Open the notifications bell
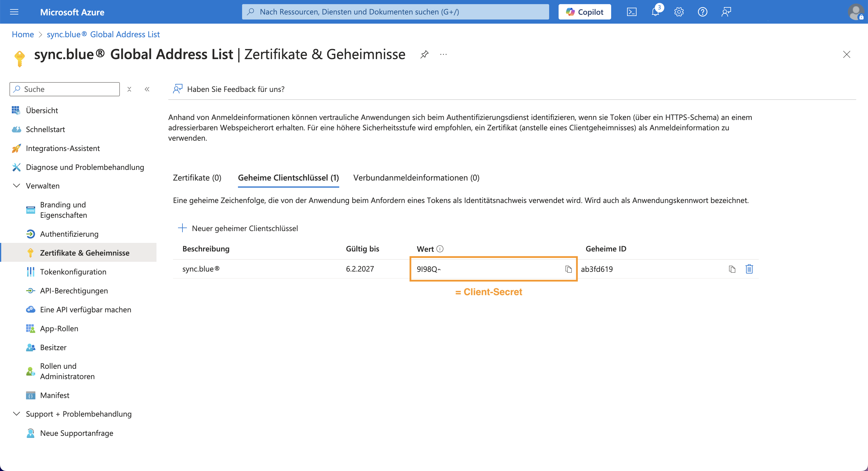This screenshot has width=868, height=471. (655, 12)
